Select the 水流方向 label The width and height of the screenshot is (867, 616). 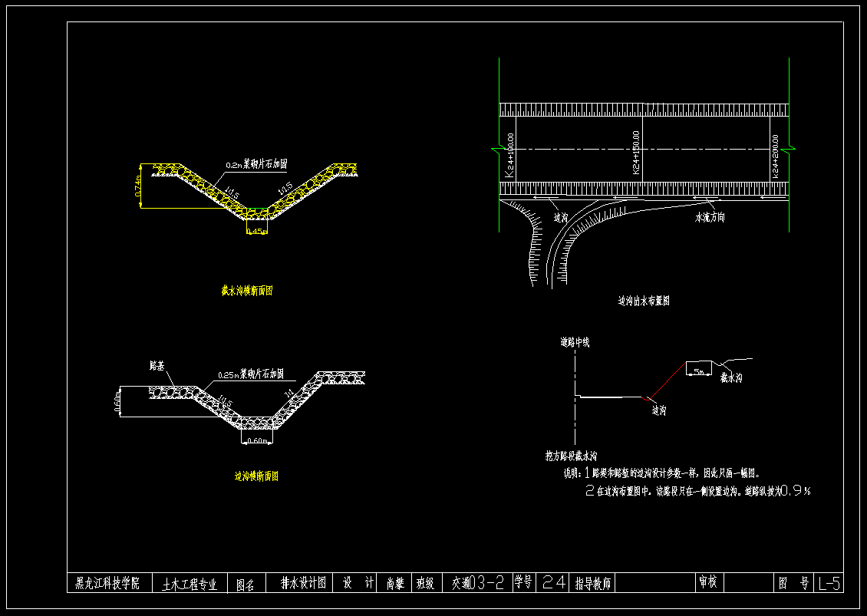pyautogui.click(x=710, y=218)
